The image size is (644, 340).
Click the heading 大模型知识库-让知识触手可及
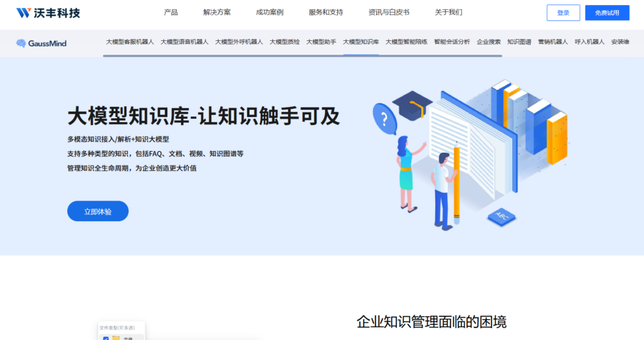click(204, 116)
